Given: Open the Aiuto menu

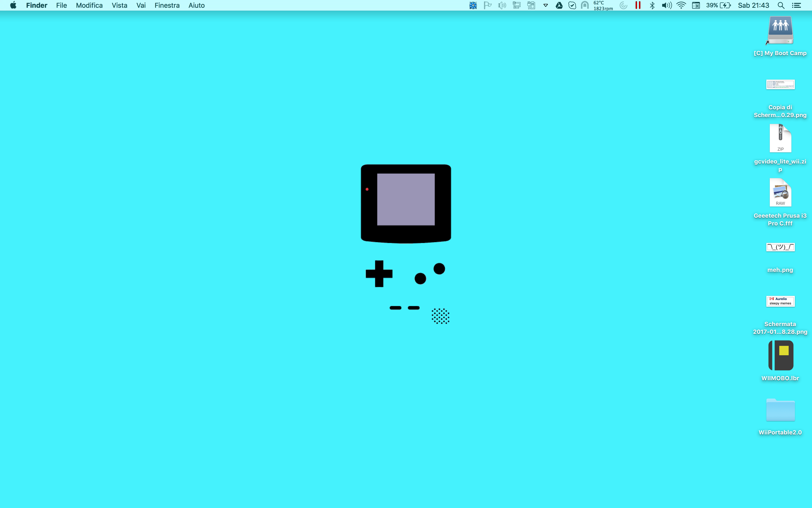Looking at the screenshot, I should (x=196, y=5).
